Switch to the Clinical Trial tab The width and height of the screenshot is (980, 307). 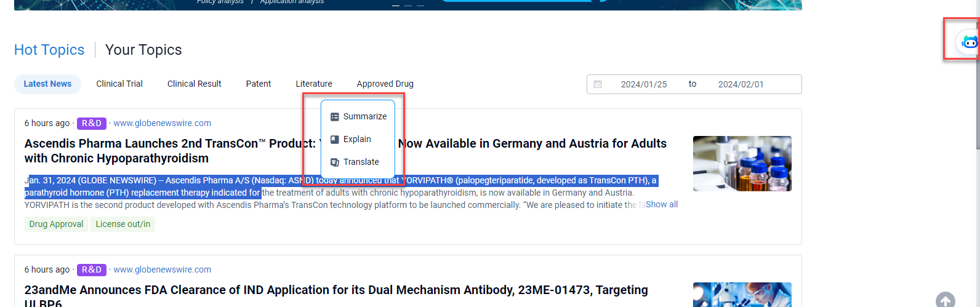[x=119, y=84]
